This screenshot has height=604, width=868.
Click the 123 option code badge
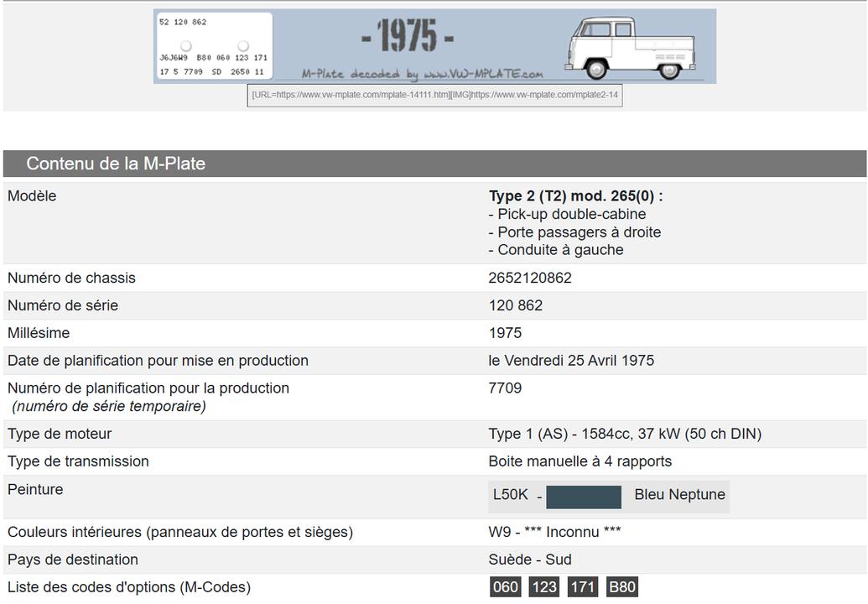point(544,587)
